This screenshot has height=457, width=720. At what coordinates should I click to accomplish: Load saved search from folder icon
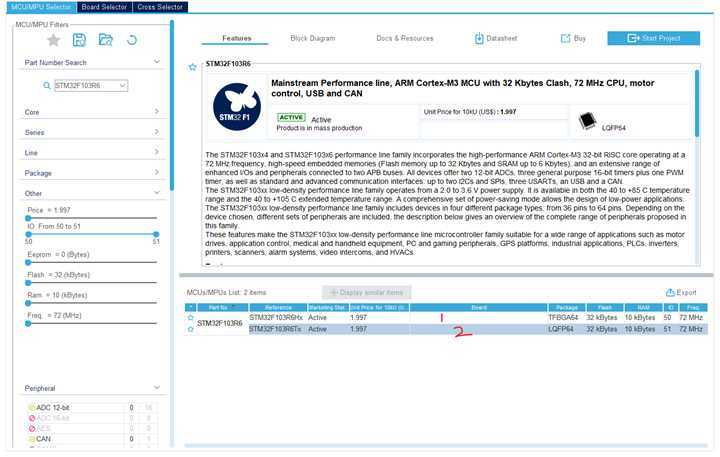106,40
